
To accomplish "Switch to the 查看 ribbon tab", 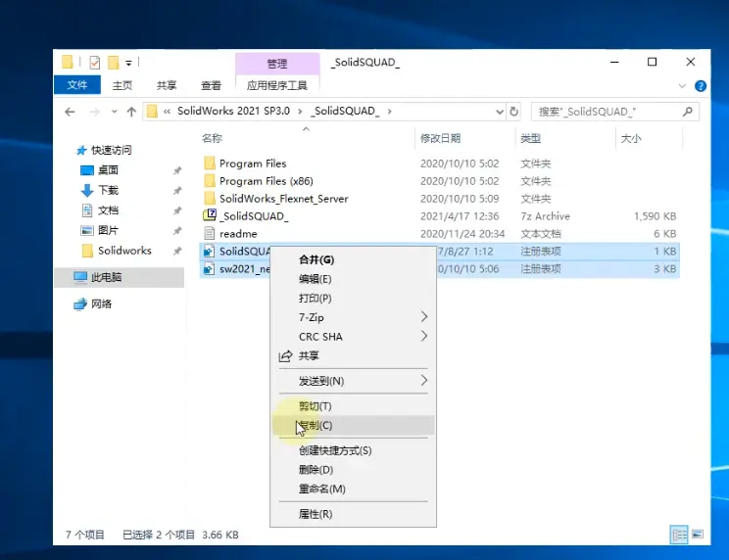I will coord(211,85).
